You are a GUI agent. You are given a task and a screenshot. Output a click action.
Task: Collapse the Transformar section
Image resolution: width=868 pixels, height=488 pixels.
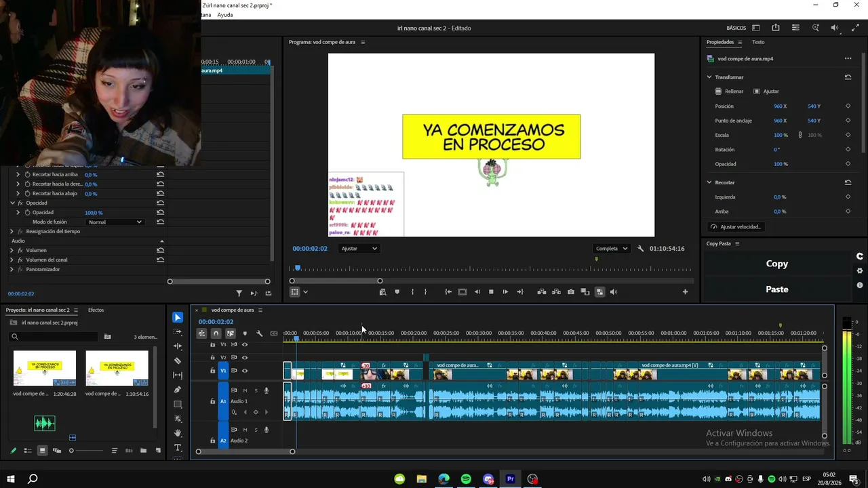tap(709, 77)
